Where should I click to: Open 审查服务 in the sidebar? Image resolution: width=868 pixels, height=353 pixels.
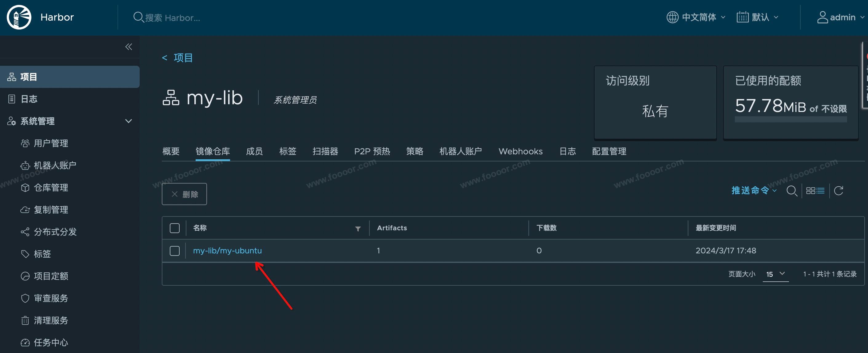[x=50, y=298]
